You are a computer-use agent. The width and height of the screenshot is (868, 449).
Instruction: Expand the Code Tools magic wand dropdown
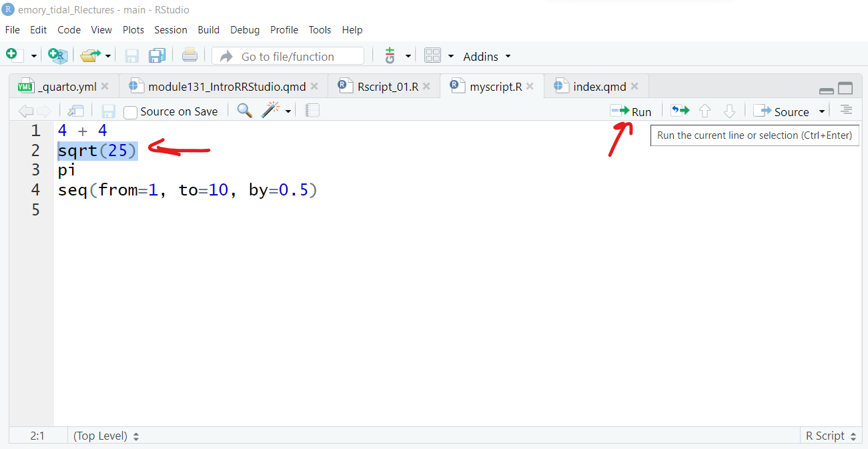(288, 111)
